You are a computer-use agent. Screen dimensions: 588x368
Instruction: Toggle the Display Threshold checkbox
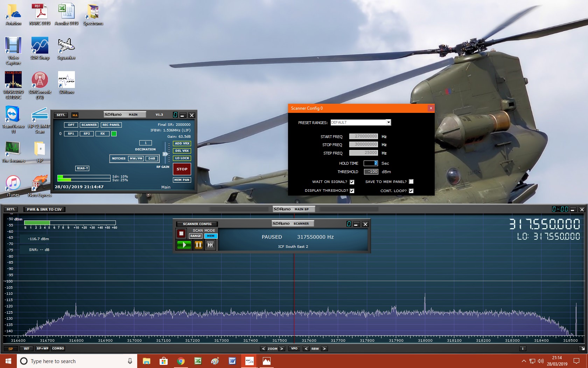[x=352, y=191]
